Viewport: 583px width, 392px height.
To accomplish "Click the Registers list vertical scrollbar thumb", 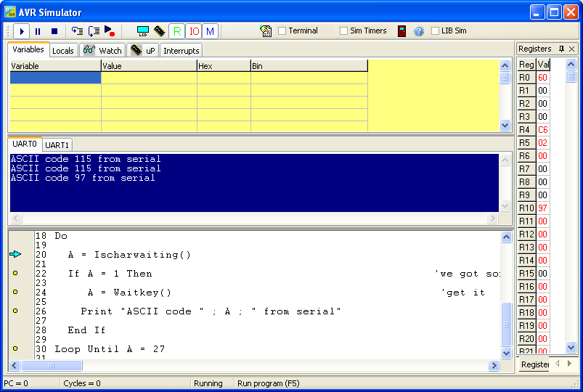I will point(571,76).
